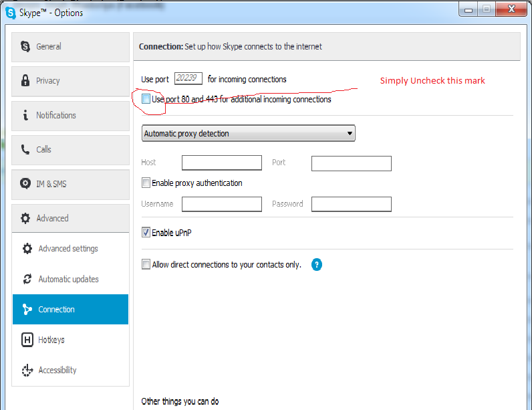Image resolution: width=532 pixels, height=410 pixels.
Task: Open the Automatic proxy detection dropdown
Action: coord(249,133)
